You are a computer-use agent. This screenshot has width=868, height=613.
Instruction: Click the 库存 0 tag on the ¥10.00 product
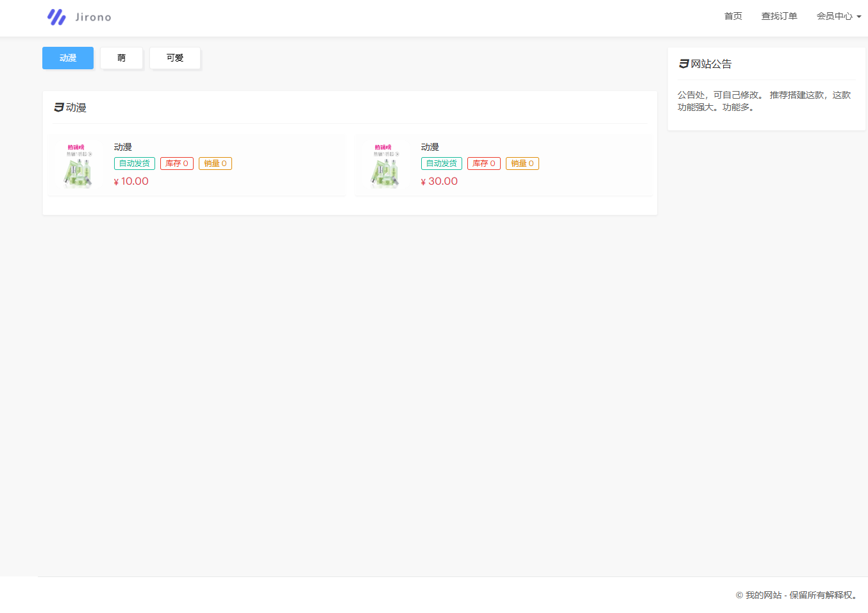[x=177, y=164]
